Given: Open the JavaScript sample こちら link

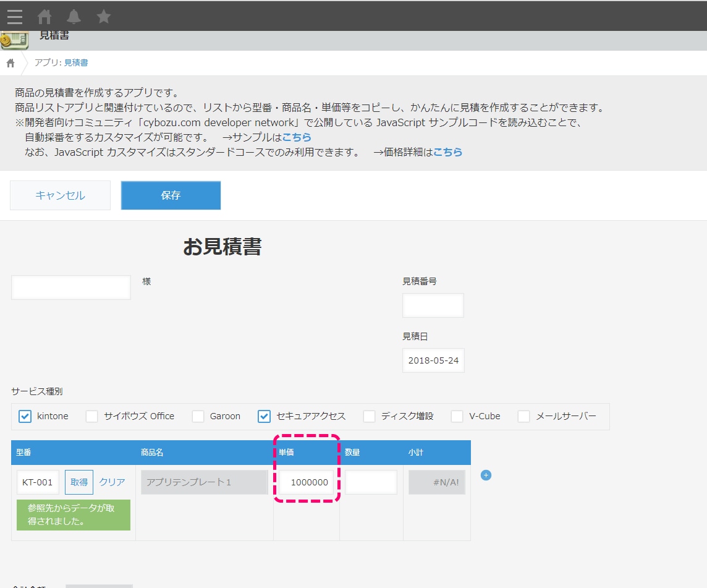Looking at the screenshot, I should tap(297, 137).
